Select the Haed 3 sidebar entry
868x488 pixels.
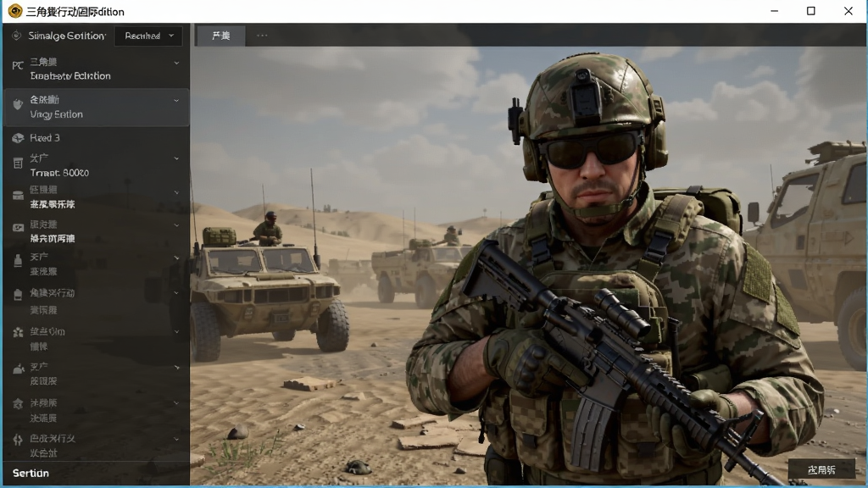point(97,138)
